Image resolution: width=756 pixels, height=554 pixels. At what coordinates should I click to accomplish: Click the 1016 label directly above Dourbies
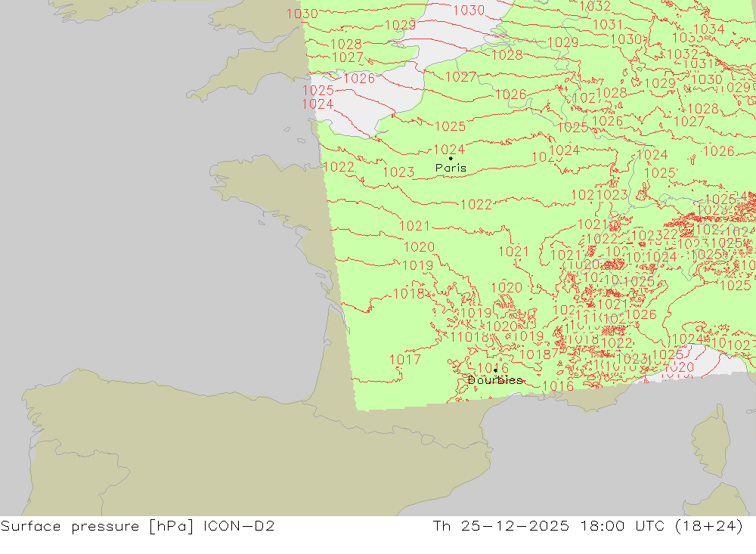(493, 368)
